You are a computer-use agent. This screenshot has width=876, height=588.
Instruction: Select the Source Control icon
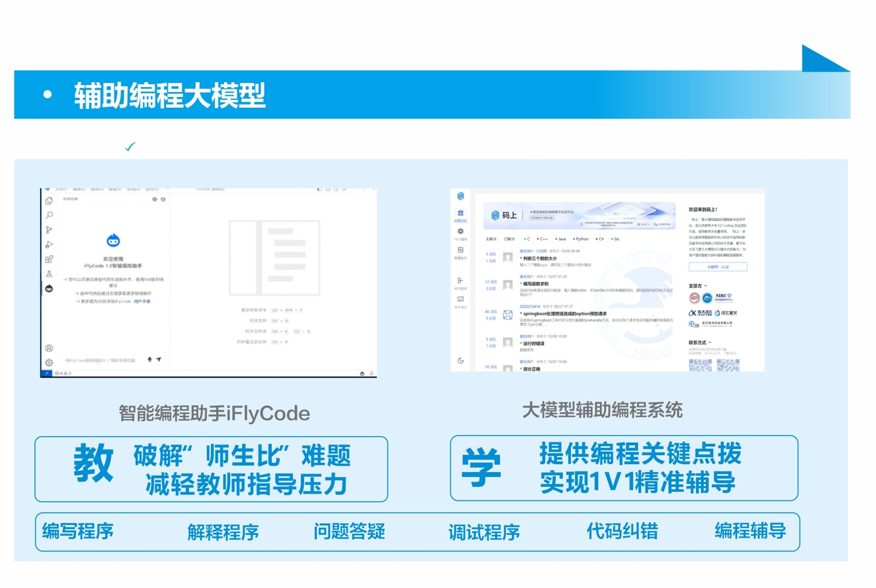(49, 228)
